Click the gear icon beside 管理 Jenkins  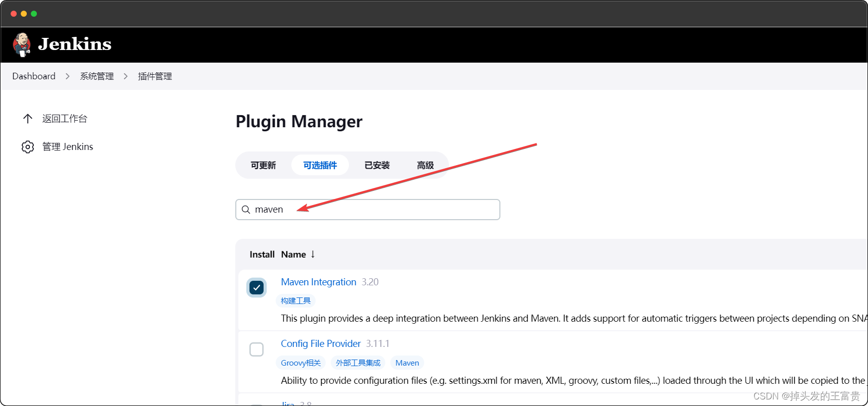(x=28, y=147)
